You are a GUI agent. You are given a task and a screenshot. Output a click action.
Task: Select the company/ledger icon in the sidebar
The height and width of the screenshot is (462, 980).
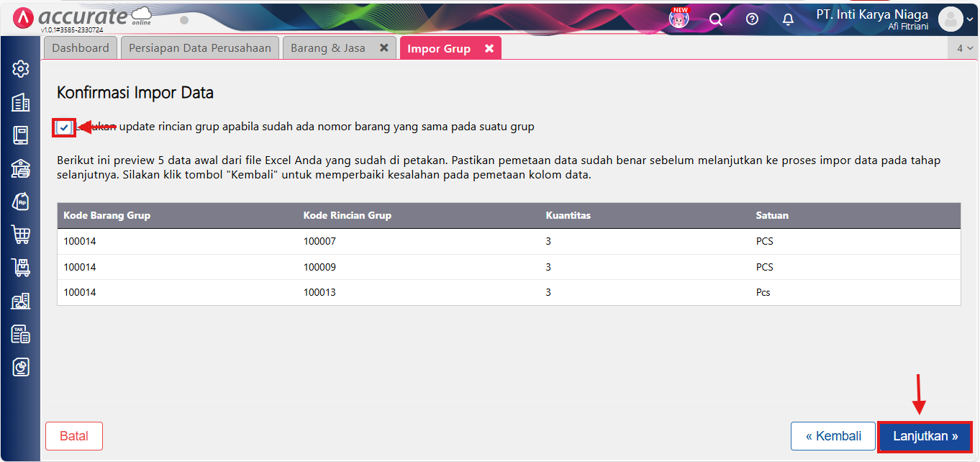coord(20,102)
